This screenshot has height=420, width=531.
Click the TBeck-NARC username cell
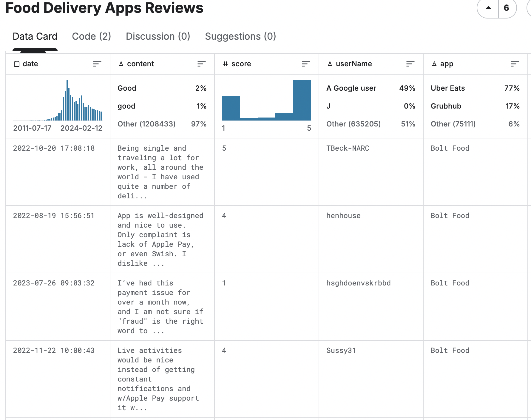(348, 148)
